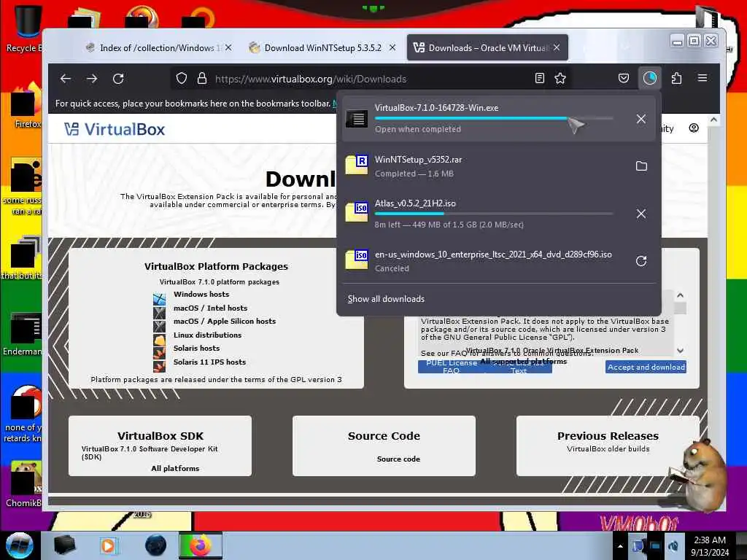View site security padlock info

(202, 79)
